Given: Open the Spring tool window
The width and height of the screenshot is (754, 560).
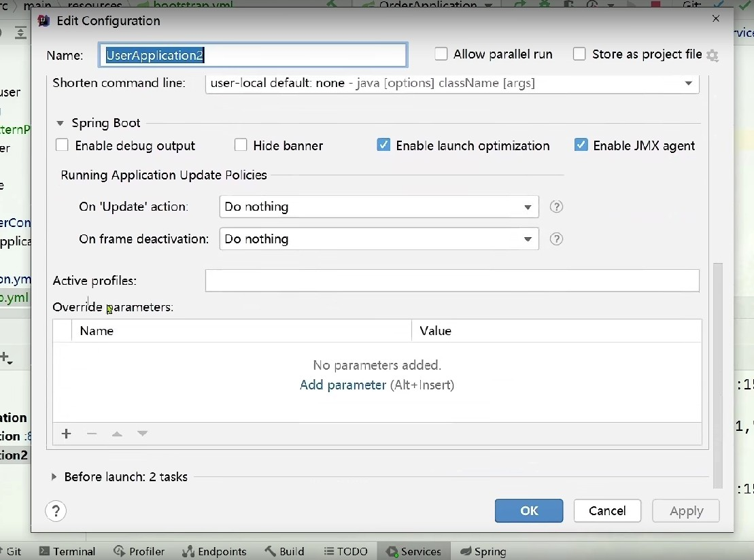Looking at the screenshot, I should click(x=483, y=551).
